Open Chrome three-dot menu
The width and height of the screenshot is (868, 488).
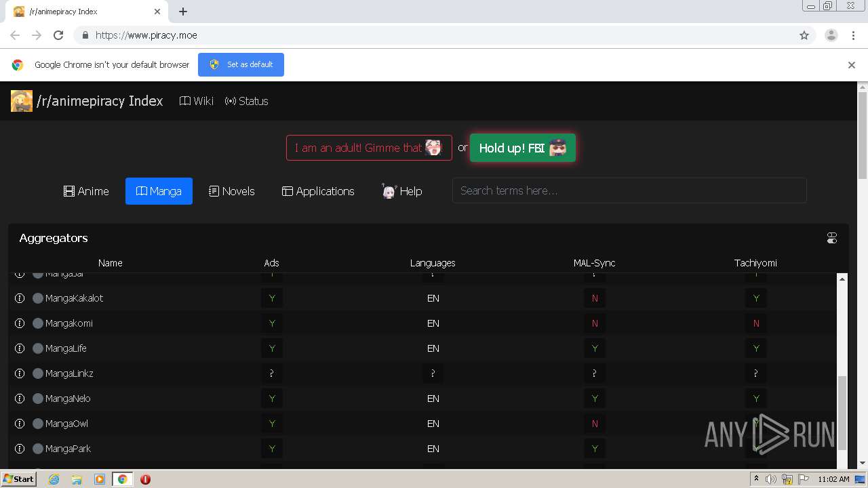(x=853, y=35)
